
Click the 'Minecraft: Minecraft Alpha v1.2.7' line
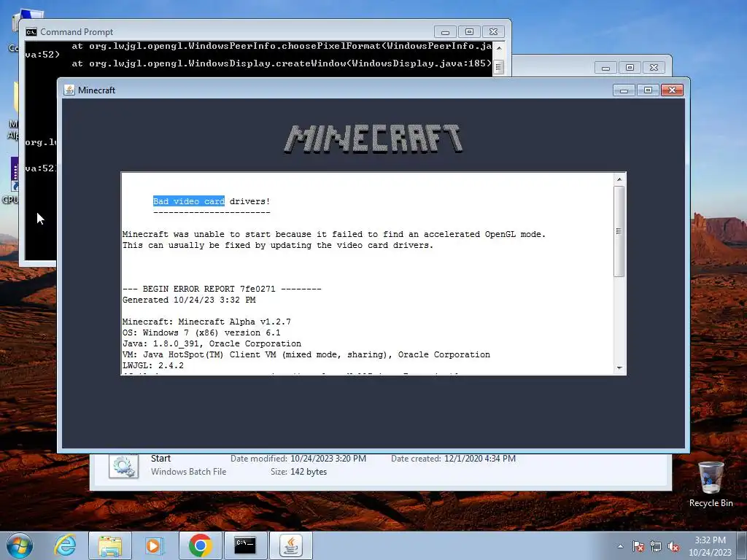click(x=206, y=322)
